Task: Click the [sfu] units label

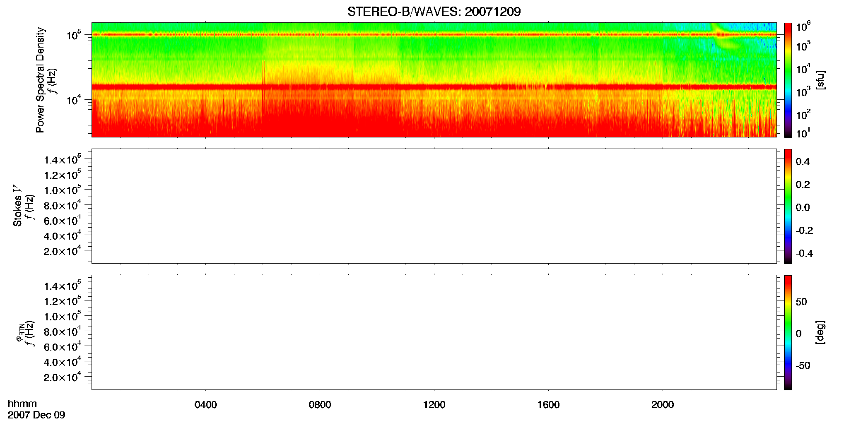Action: 820,80
